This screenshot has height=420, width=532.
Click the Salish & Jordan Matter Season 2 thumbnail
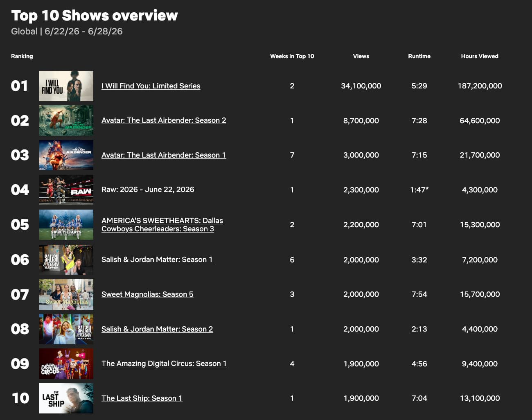coord(66,329)
